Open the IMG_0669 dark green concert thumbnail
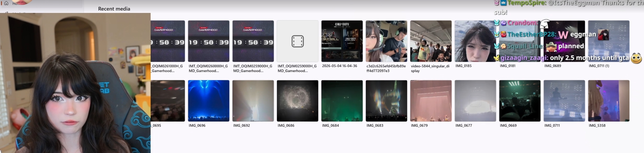Screen dimensions: 644x153 click(520, 101)
